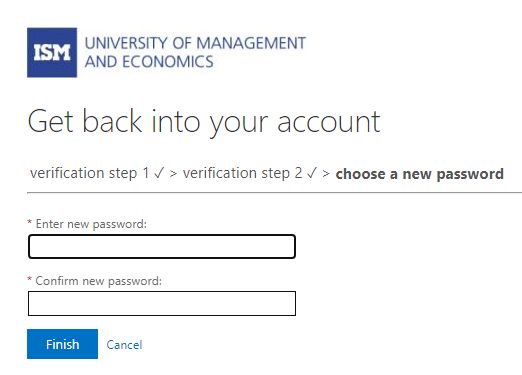This screenshot has width=522, height=375.
Task: Click the ISM square logo
Action: pos(52,52)
